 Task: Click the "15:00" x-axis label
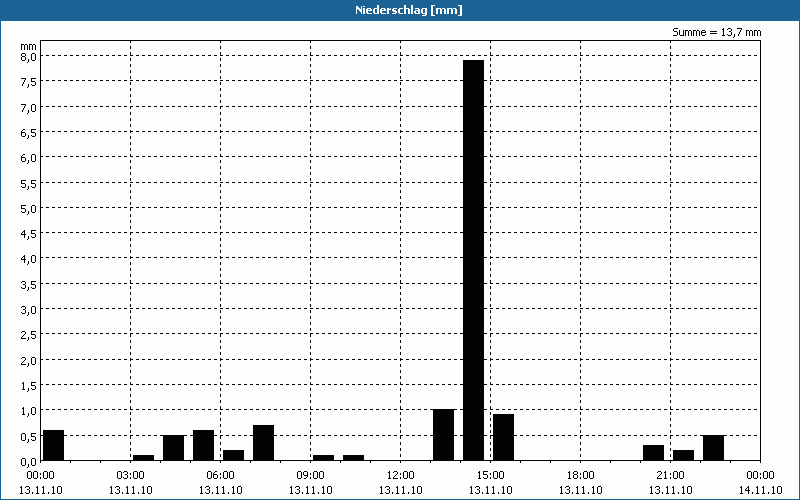(x=491, y=476)
